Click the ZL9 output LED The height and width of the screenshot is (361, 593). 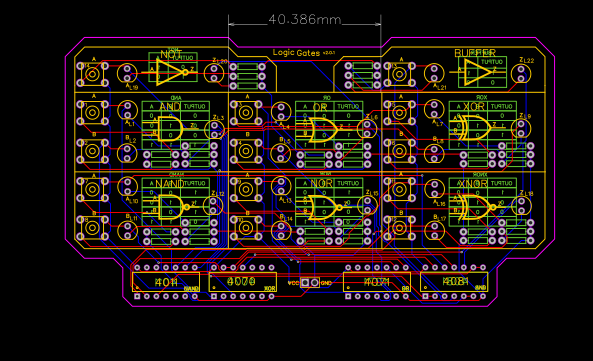coord(521,129)
